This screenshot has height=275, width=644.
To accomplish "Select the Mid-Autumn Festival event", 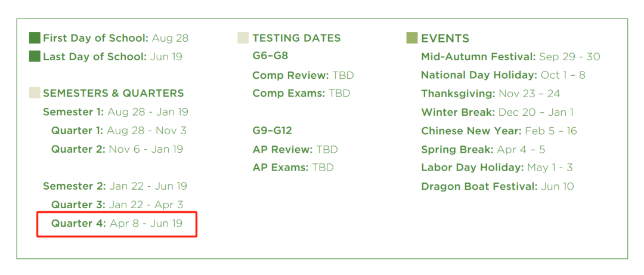I will point(510,57).
